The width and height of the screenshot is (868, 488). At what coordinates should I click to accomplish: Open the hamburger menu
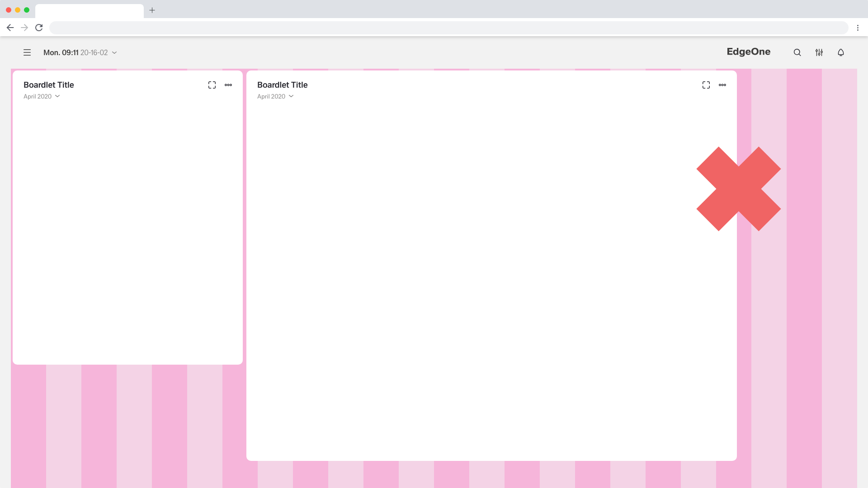tap(27, 52)
